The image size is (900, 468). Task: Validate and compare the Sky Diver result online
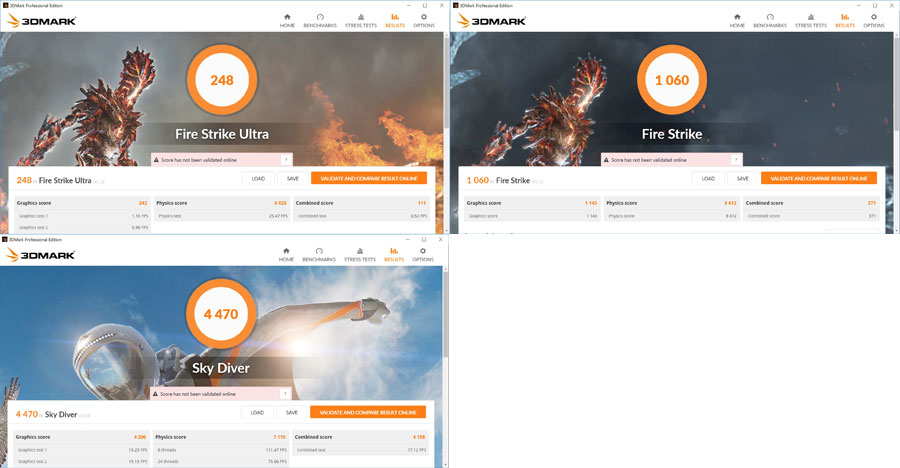(368, 412)
